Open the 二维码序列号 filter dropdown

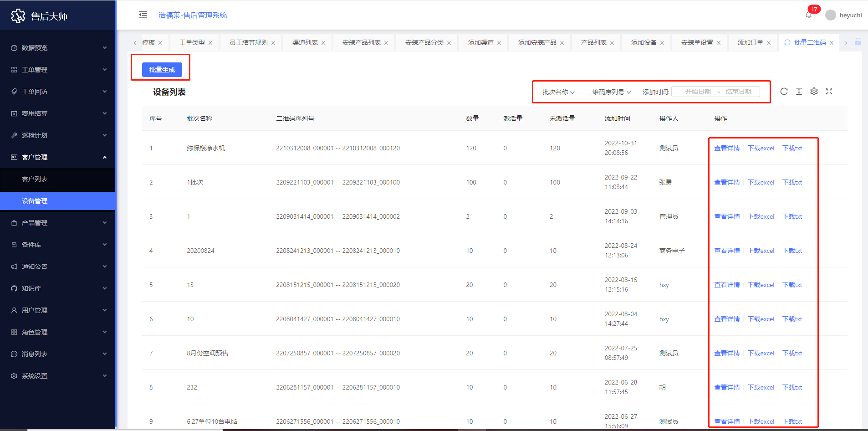click(x=608, y=92)
